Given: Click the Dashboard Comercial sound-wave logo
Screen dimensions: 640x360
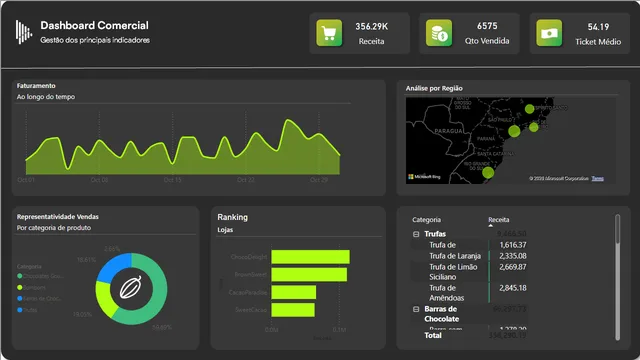Looking at the screenshot, I should click(x=24, y=32).
